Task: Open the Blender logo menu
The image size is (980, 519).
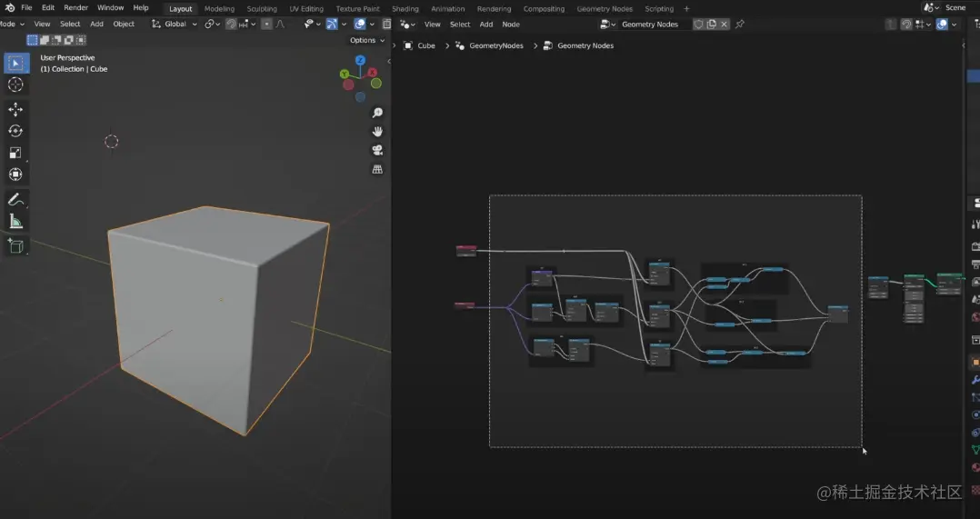Action: (x=9, y=8)
